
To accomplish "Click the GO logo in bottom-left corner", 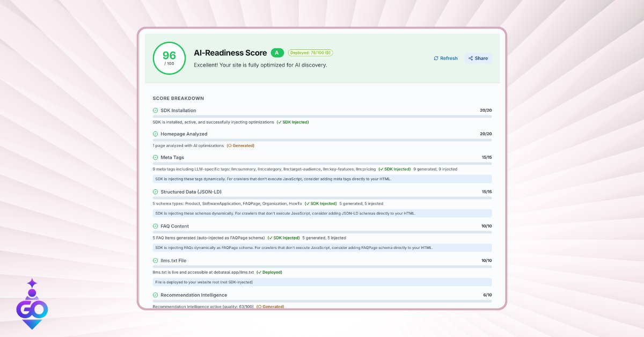I will click(32, 305).
